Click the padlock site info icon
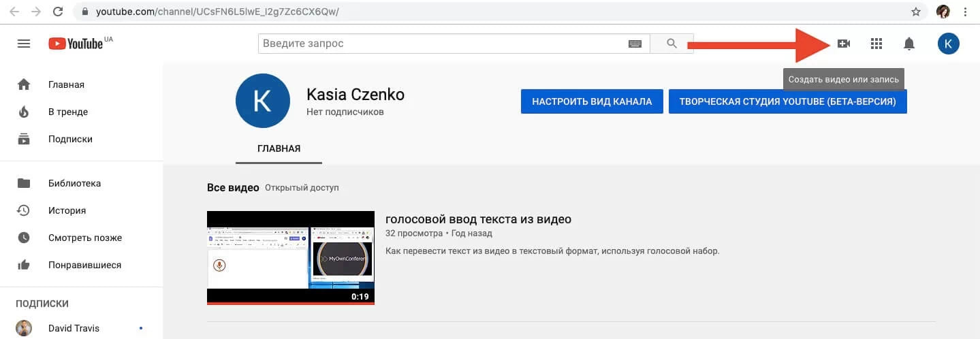 tap(84, 12)
